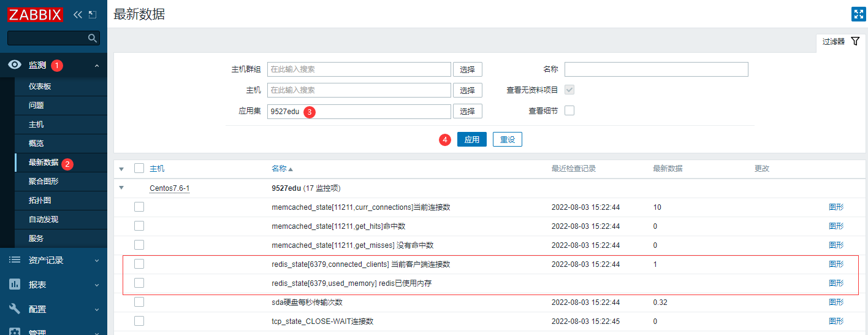Screen dimensions: 868x335
Task: Toggle fullscreen kiosk mode icon
Action: tap(858, 15)
